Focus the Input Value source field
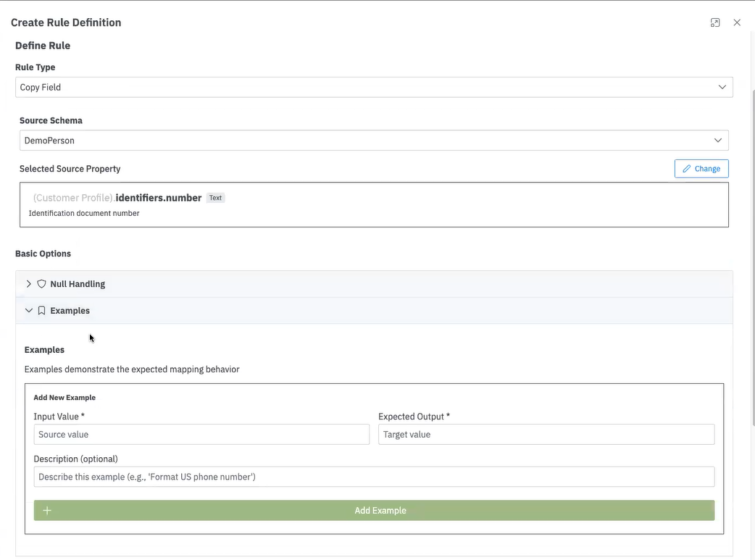This screenshot has height=560, width=755. [x=201, y=435]
